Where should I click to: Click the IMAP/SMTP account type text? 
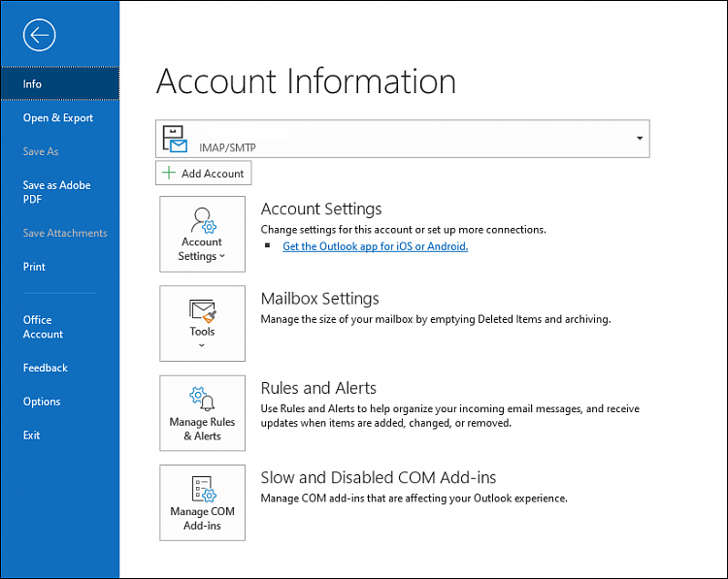coord(227,147)
